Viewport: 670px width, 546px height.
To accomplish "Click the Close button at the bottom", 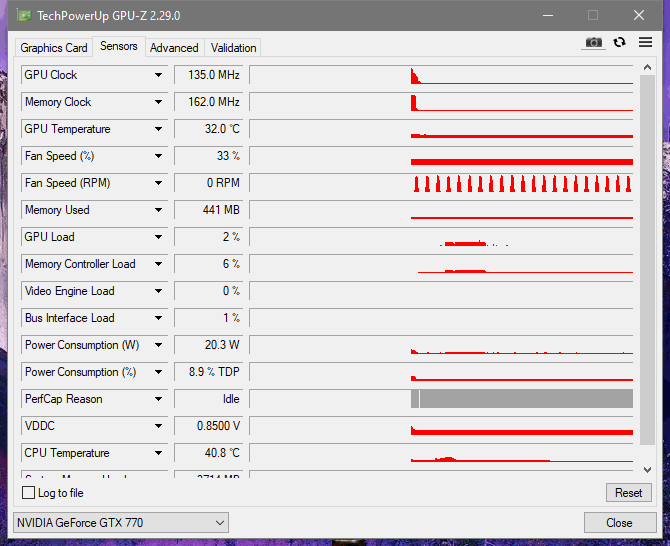I will pos(619,523).
